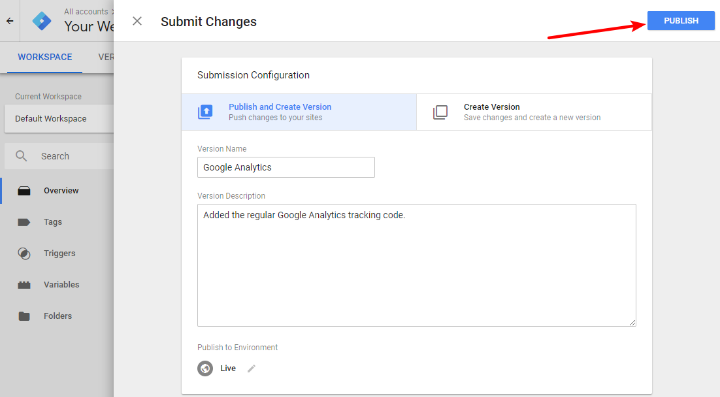Edit the Live environment with pencil icon
Image resolution: width=720 pixels, height=397 pixels.
251,368
